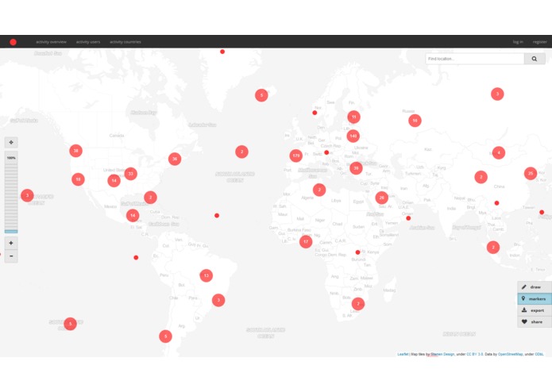
Task: Open the Stamen Design attribution link
Action: [x=442, y=354]
